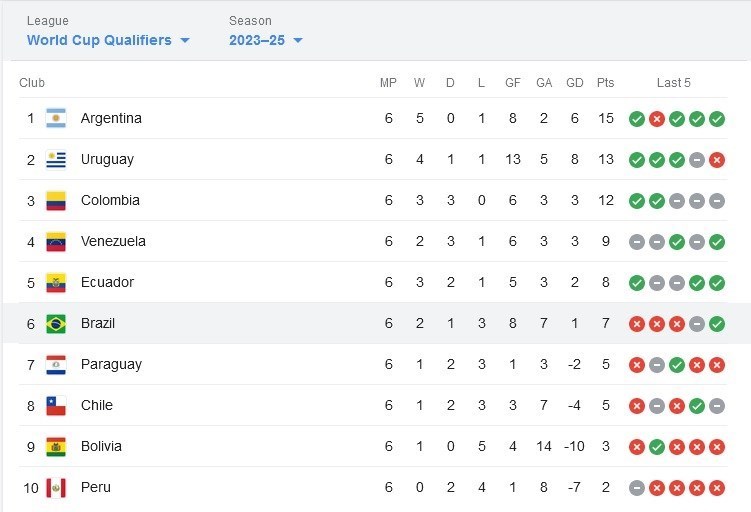Open the Season 2023–25 dropdown
This screenshot has height=512, width=751.
click(x=265, y=40)
